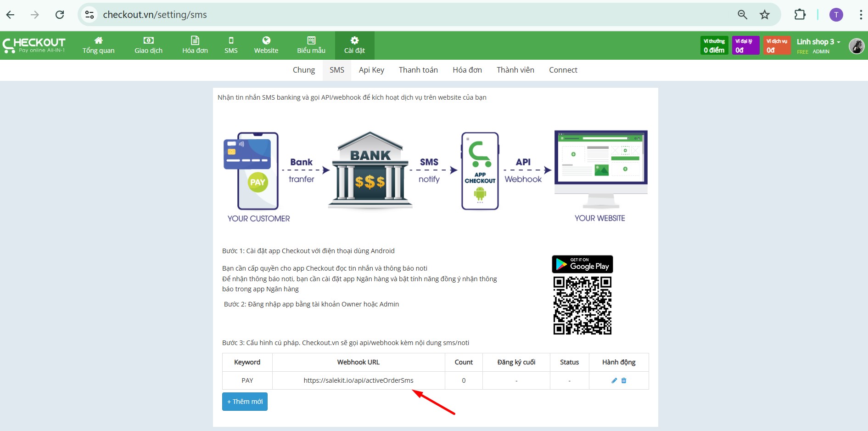Open the Hóa đơn settings tab
This screenshot has height=431, width=868.
point(467,70)
